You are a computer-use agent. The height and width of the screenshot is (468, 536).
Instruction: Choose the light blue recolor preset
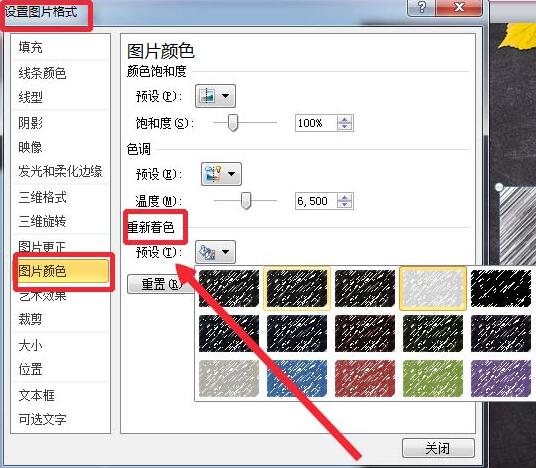(x=297, y=378)
